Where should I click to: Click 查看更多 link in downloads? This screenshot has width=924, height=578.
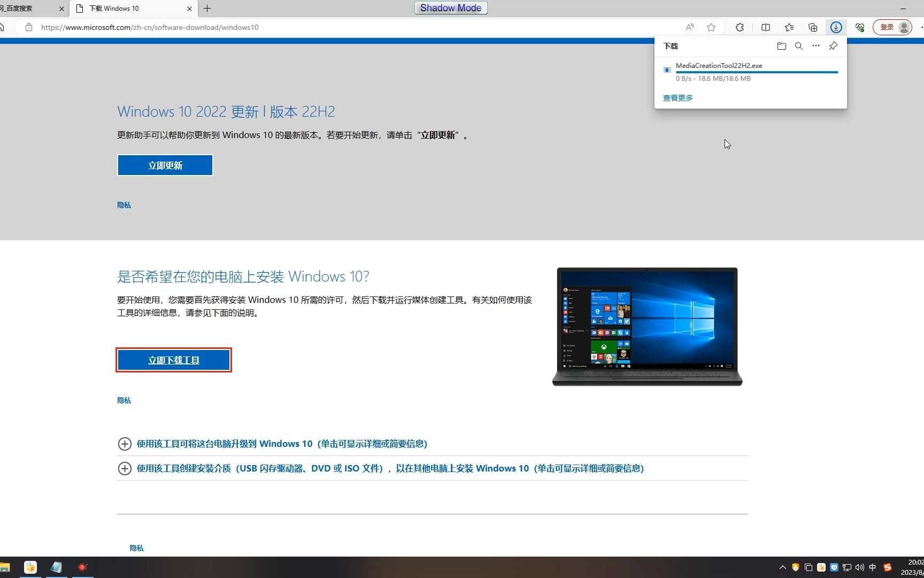[x=678, y=98]
